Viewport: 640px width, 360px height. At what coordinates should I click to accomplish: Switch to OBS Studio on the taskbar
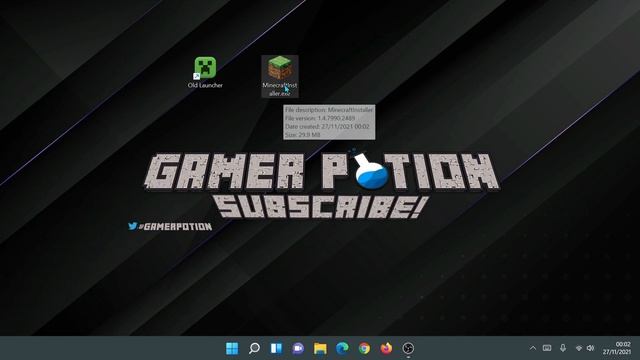[408, 348]
